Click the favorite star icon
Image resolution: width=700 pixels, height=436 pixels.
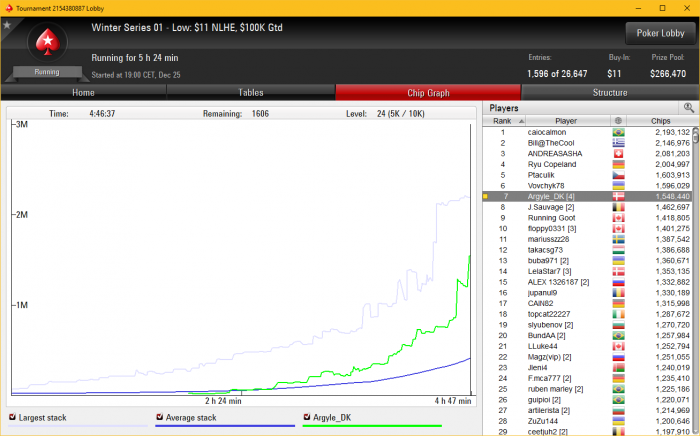click(x=7, y=25)
